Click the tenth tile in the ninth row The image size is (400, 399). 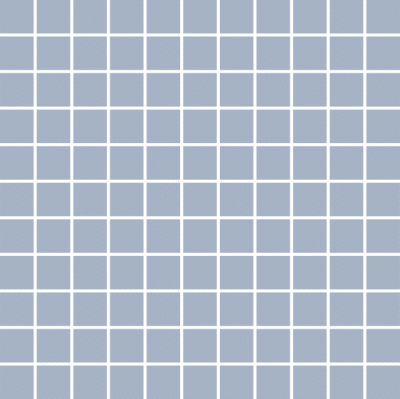tap(347, 310)
